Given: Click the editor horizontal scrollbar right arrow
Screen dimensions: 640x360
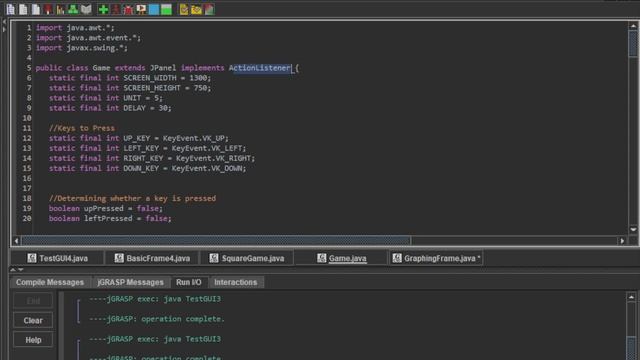Looking at the screenshot, I should (622, 241).
